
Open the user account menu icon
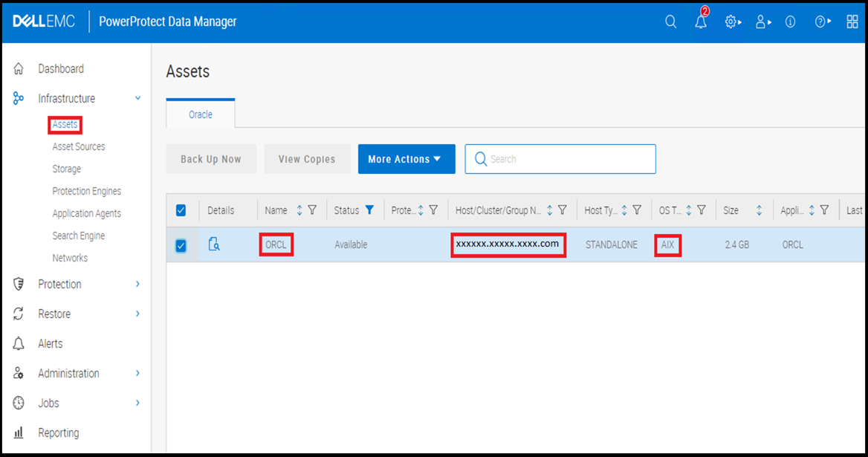[x=762, y=22]
